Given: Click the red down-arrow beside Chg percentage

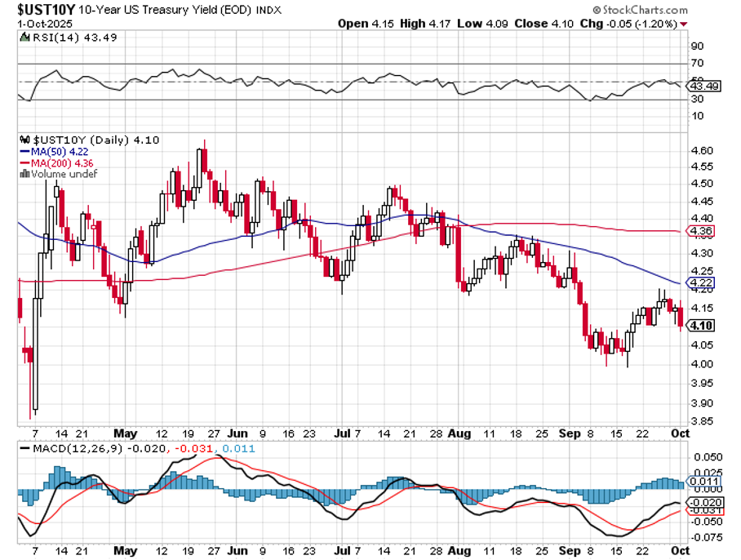Looking at the screenshot, I should click(x=683, y=24).
